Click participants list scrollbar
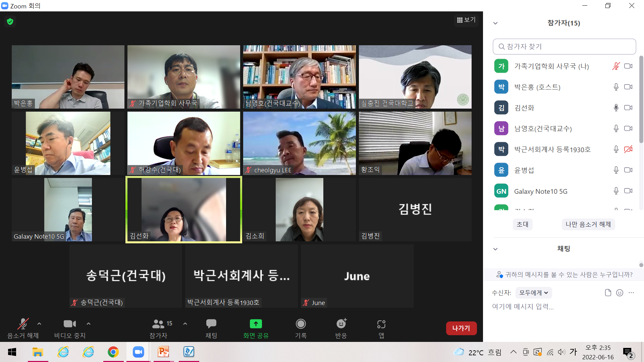 [641, 100]
